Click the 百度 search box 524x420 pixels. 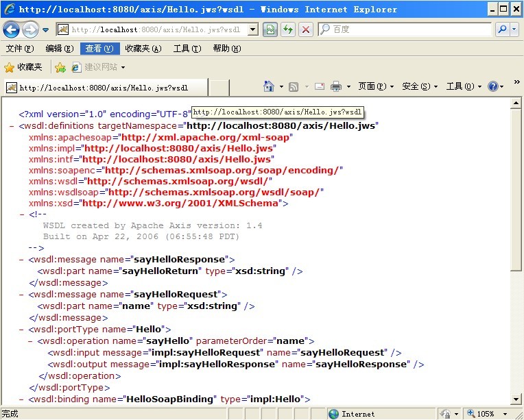click(x=405, y=29)
